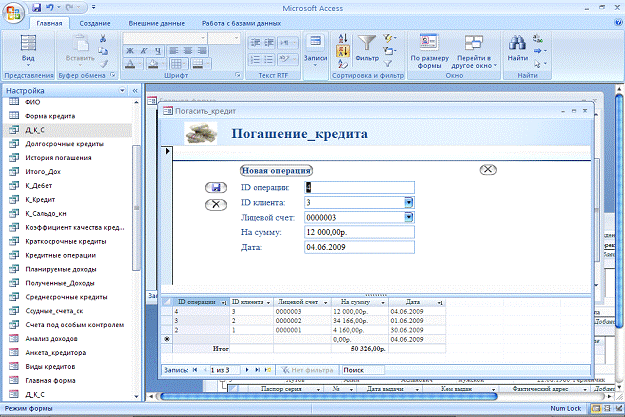This screenshot has height=417, width=625.
Task: Click the X button beside ID клиента
Action: pyautogui.click(x=215, y=204)
